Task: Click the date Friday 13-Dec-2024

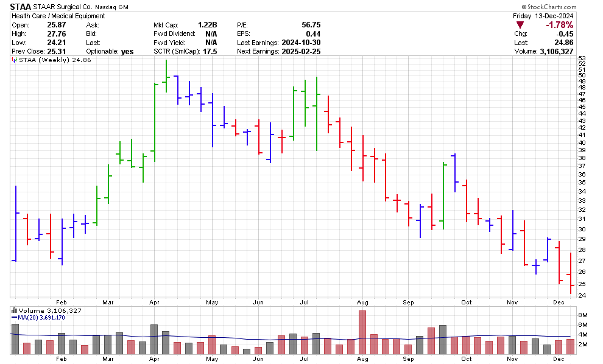Action: click(x=543, y=16)
